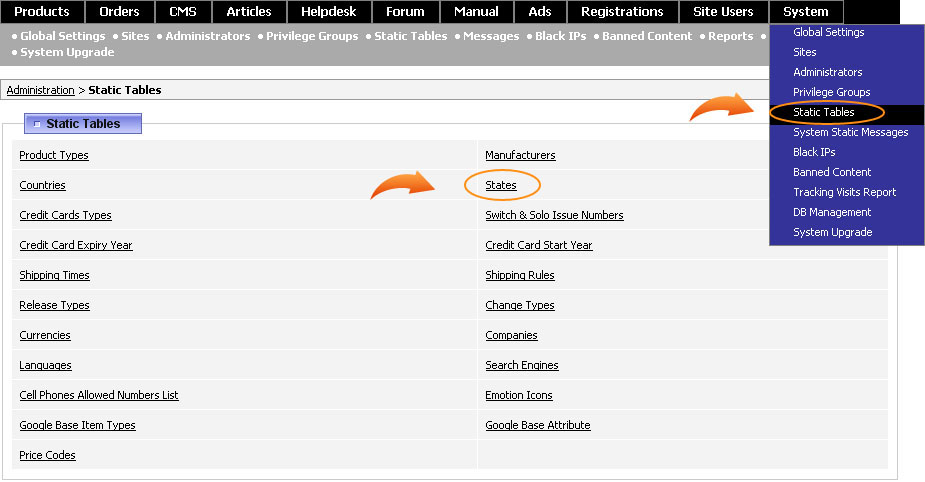Open the Search Engines link

click(522, 366)
